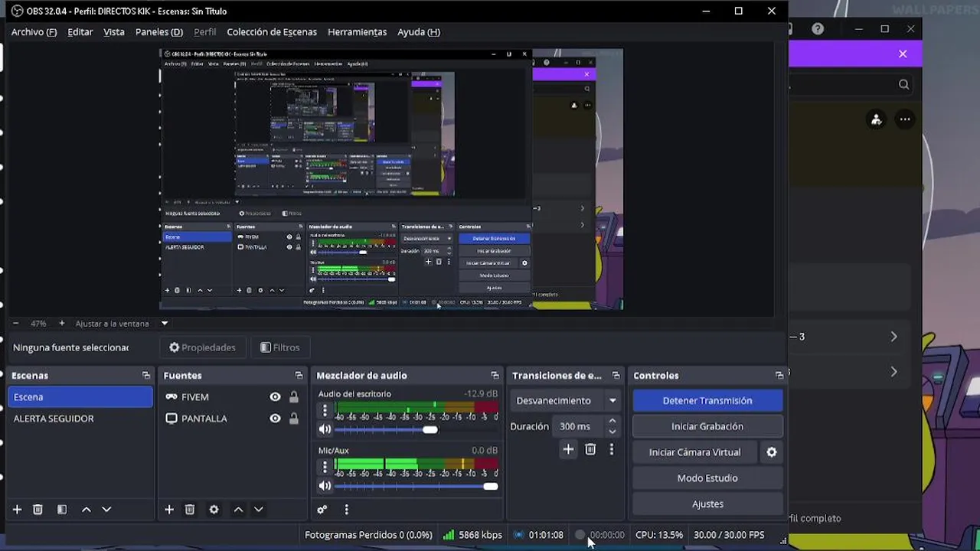Open the Editar menu
This screenshot has width=980, height=551.
coord(80,32)
